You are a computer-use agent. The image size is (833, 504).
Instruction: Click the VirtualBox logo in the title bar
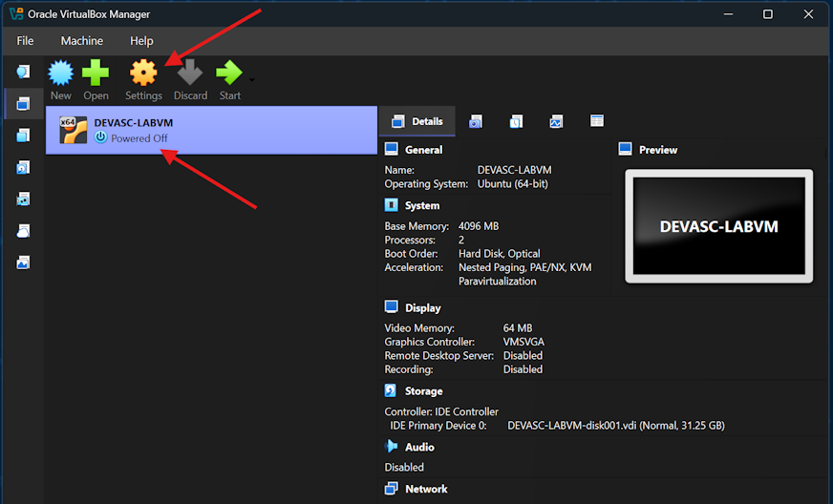[16, 13]
